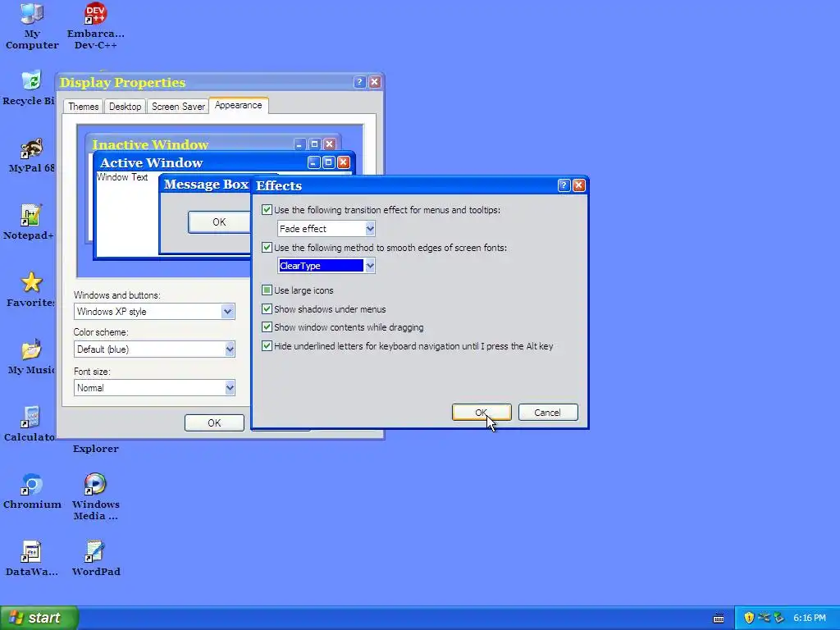Click security shield tray icon
This screenshot has width=840, height=630.
tap(749, 618)
